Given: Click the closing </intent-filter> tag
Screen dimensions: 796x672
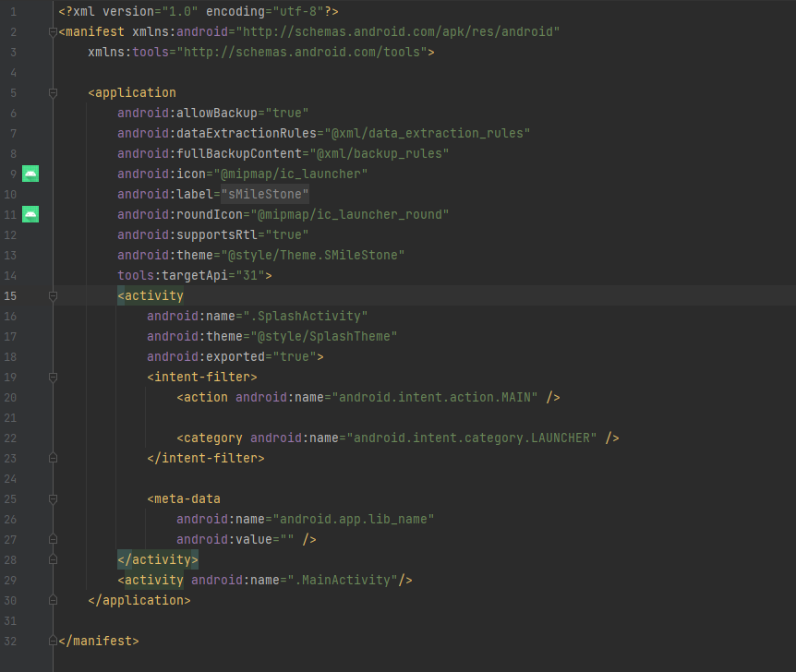Looking at the screenshot, I should [x=206, y=459].
